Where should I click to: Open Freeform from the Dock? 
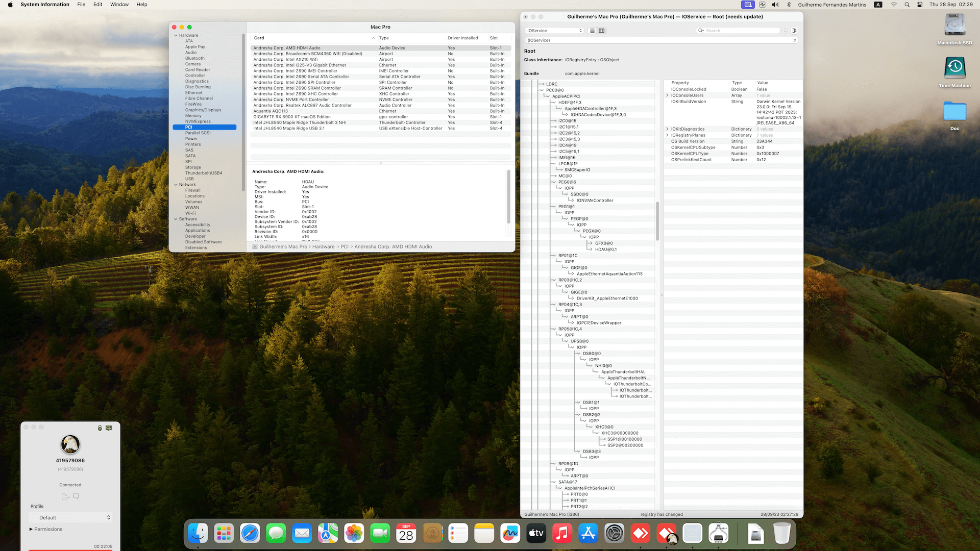point(510,534)
